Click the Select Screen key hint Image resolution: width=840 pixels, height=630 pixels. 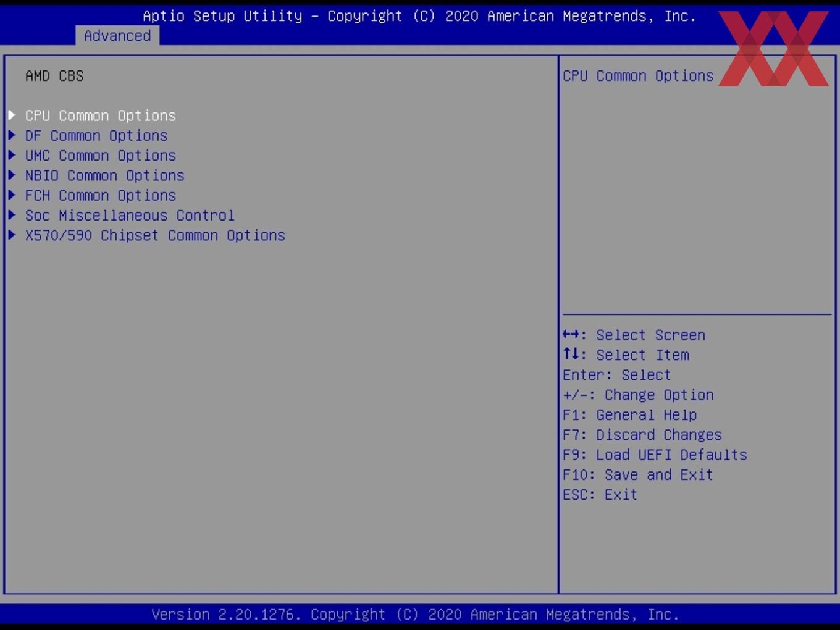pyautogui.click(x=634, y=335)
